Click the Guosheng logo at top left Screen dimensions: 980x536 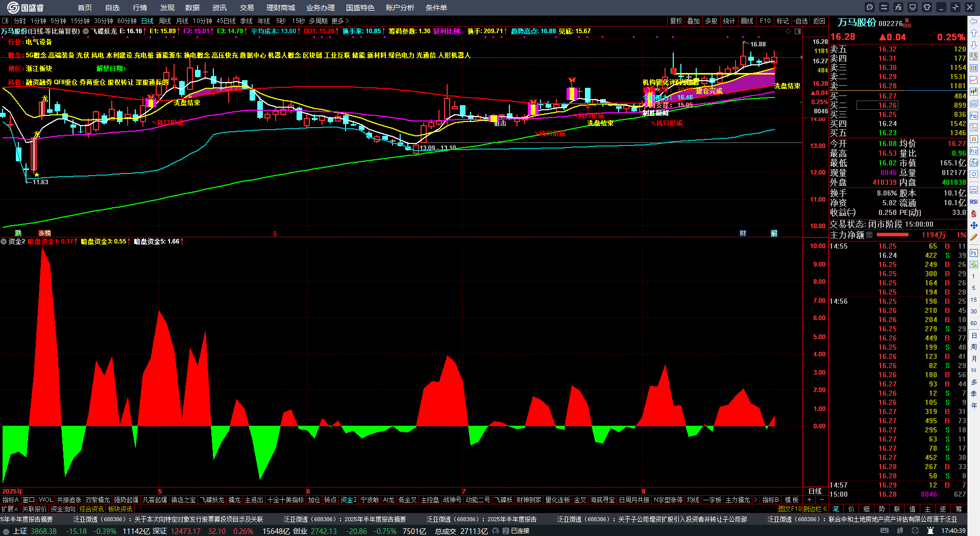tap(26, 8)
